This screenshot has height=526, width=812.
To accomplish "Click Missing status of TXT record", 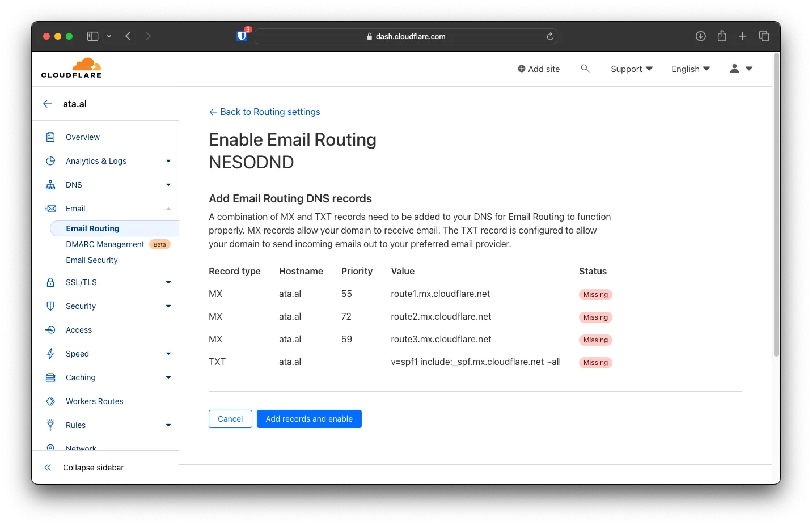I will pos(595,363).
